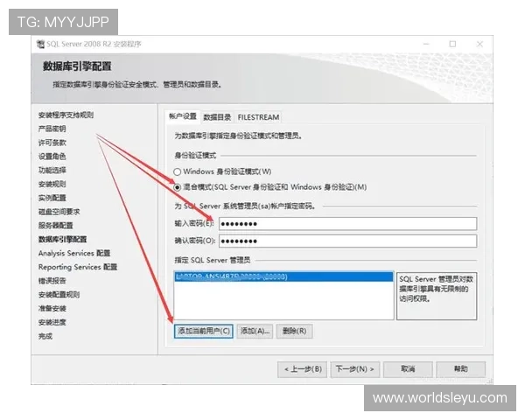Select the highlighted LAPTOP administrator entry

pos(283,276)
